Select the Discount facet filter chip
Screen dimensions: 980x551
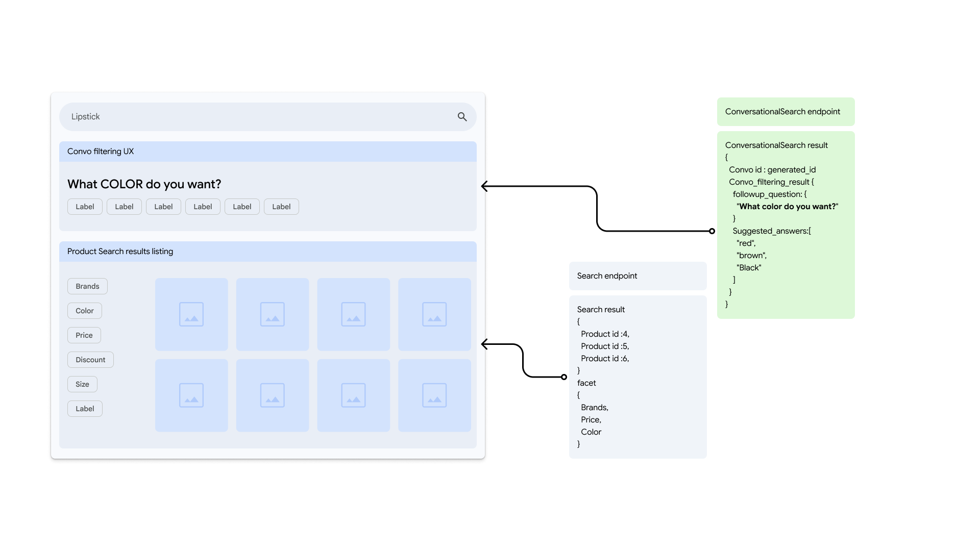point(90,360)
